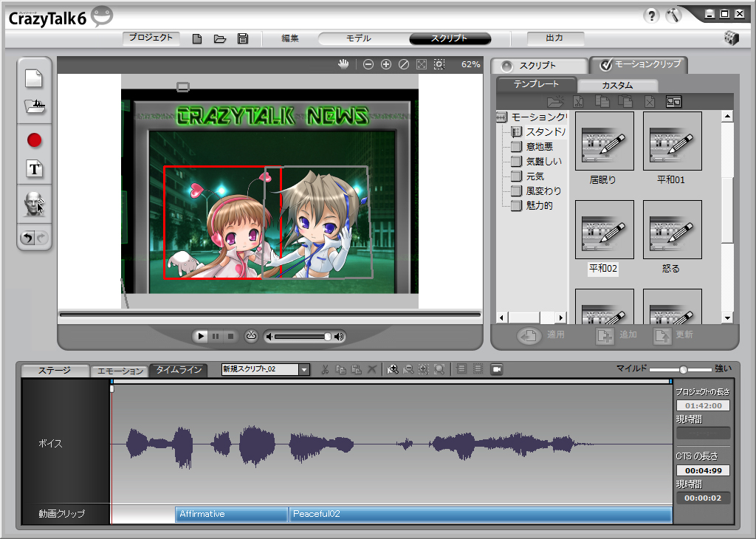Open the 出力 tab
Screen dimensions: 756x539
[555, 38]
